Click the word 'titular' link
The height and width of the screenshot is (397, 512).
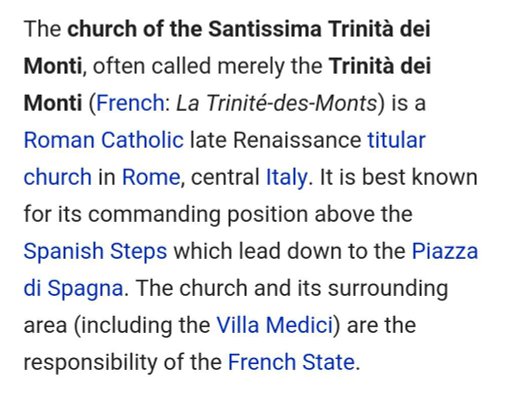(396, 140)
